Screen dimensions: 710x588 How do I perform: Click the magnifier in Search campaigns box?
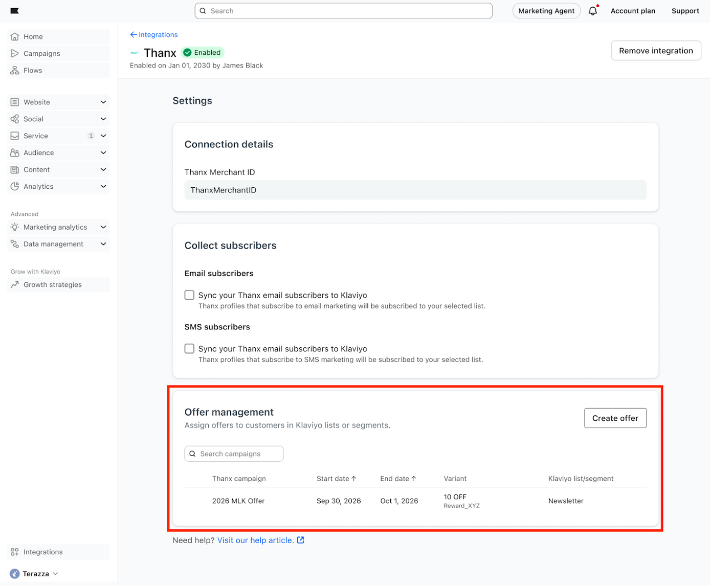pos(193,454)
